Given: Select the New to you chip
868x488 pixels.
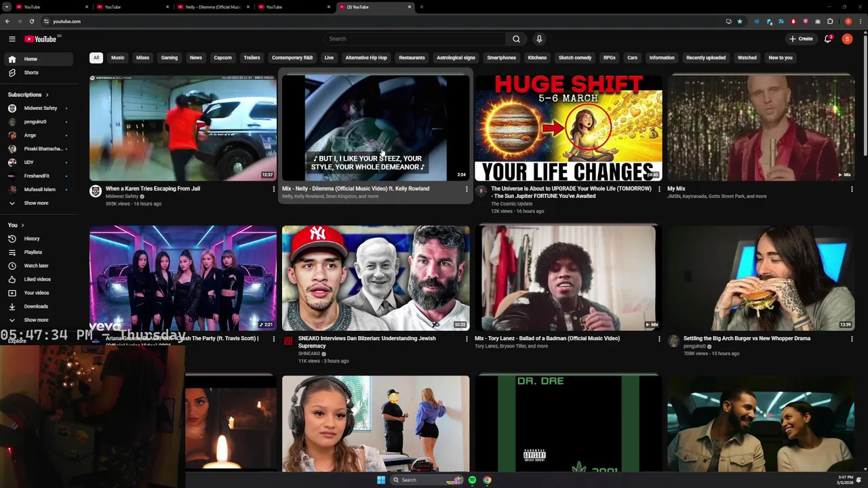Looking at the screenshot, I should 781,58.
